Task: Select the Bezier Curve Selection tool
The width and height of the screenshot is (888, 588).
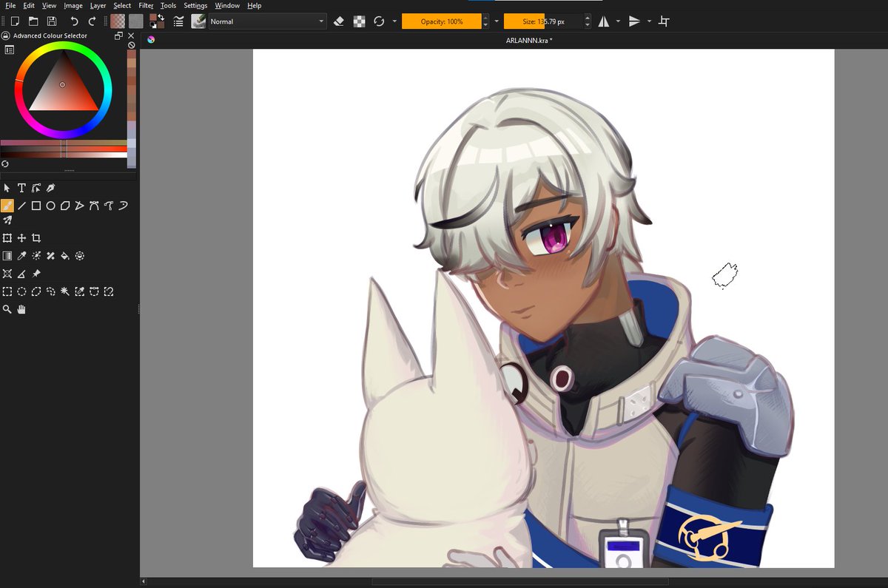Action: coord(94,291)
